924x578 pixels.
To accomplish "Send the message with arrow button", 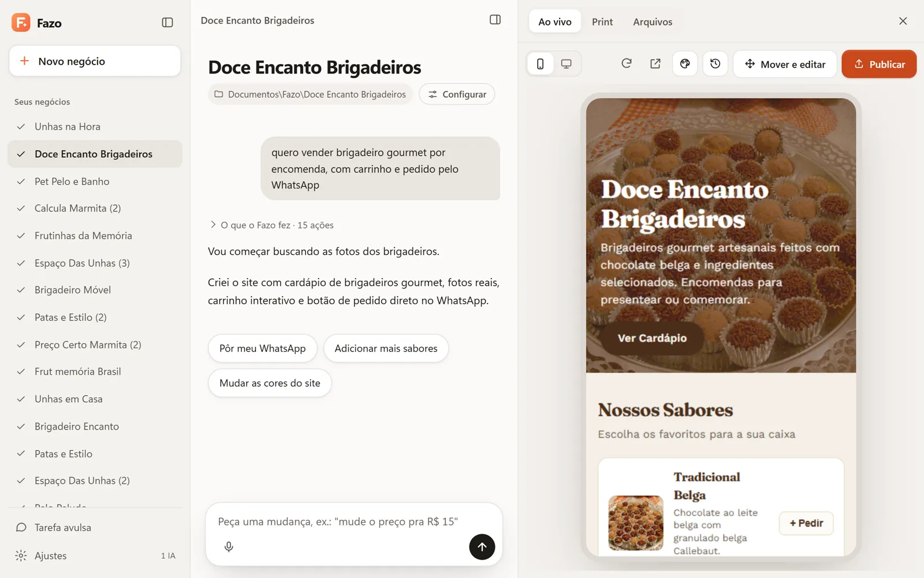I will point(482,547).
